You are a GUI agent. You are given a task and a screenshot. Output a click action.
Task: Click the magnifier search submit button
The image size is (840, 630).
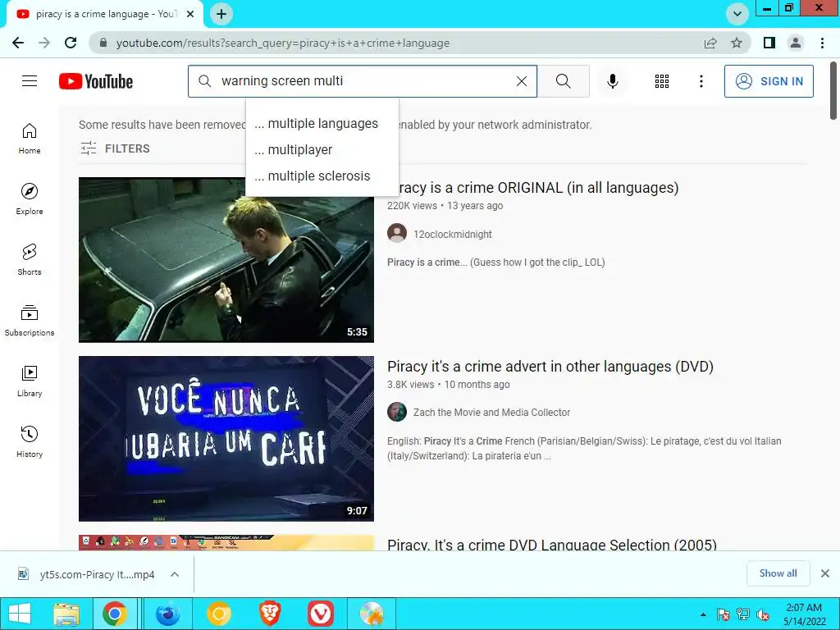(x=563, y=81)
